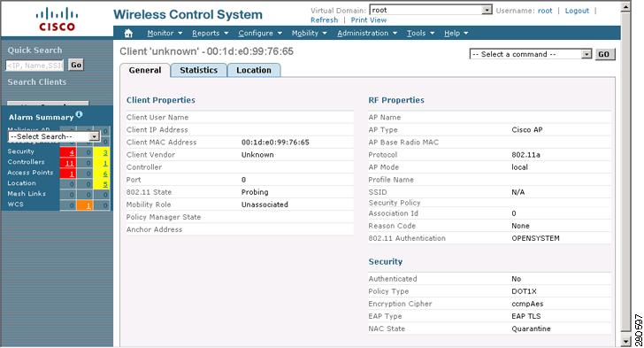Click the Refresh link
This screenshot has width=644, height=348.
tap(324, 20)
